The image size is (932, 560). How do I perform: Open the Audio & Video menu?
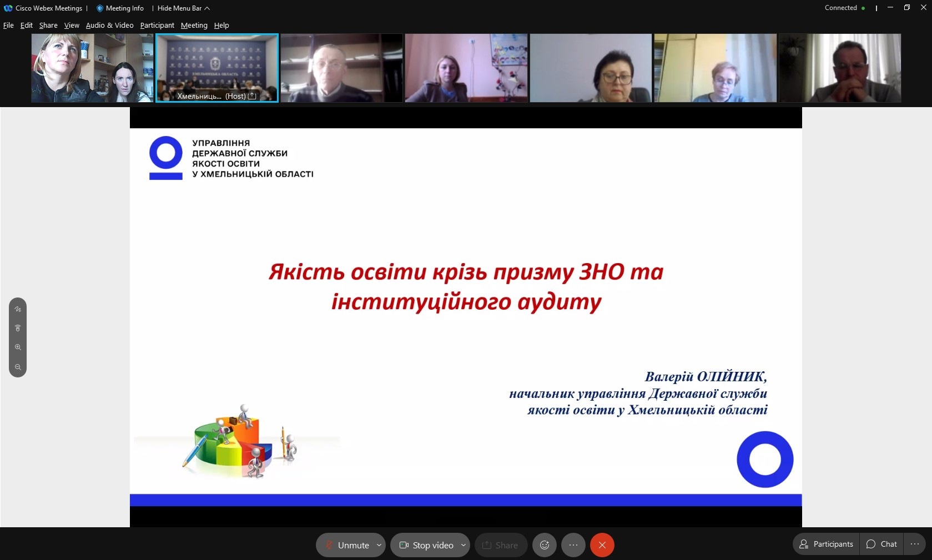(109, 26)
